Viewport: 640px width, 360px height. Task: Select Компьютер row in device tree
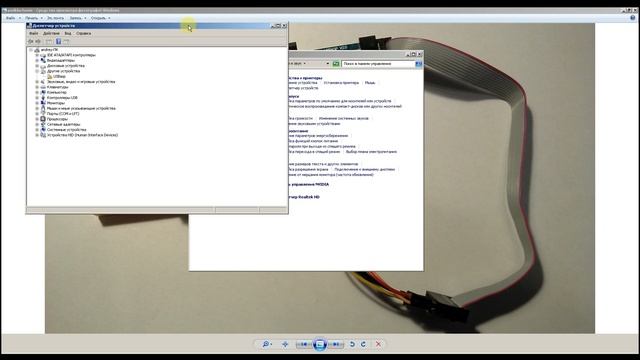(x=57, y=93)
